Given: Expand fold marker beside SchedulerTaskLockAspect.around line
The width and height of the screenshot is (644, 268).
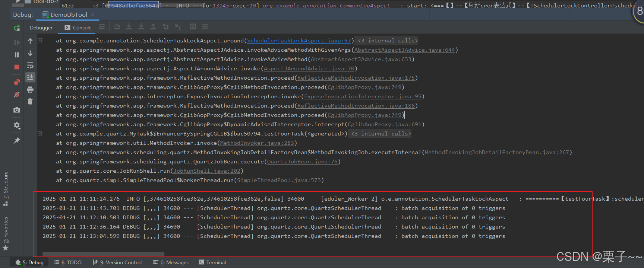Looking at the screenshot, I should [x=40, y=41].
